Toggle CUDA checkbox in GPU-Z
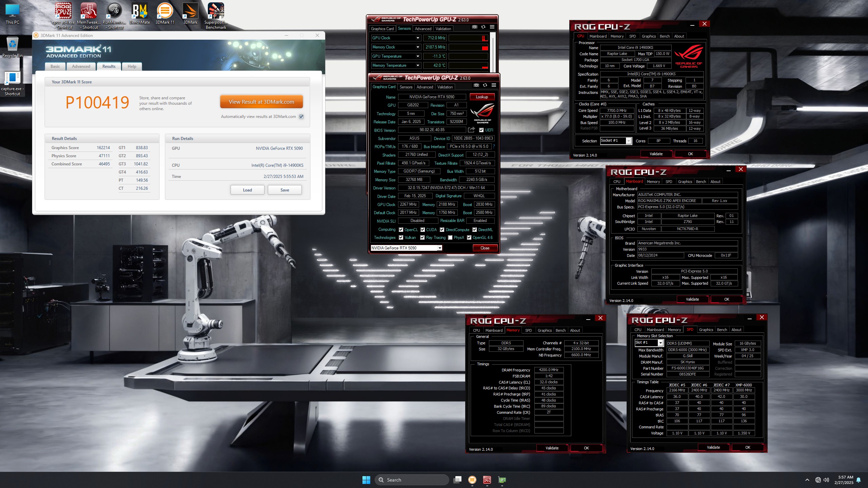This screenshot has height=488, width=868. [423, 230]
